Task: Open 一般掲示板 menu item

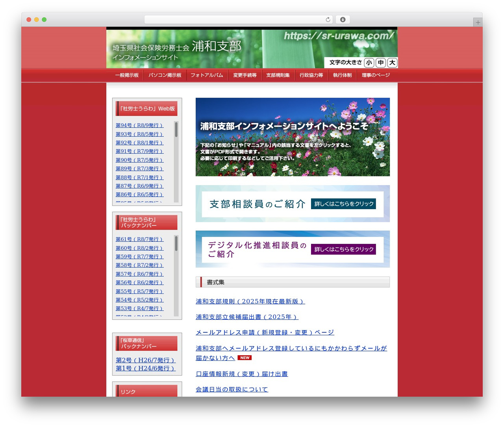Action: (x=127, y=75)
